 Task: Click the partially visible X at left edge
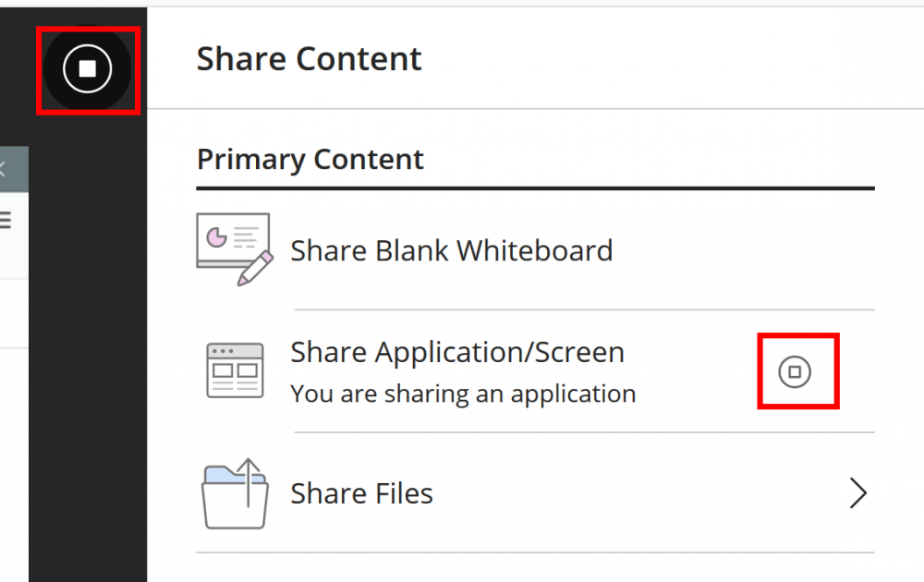tap(3, 169)
